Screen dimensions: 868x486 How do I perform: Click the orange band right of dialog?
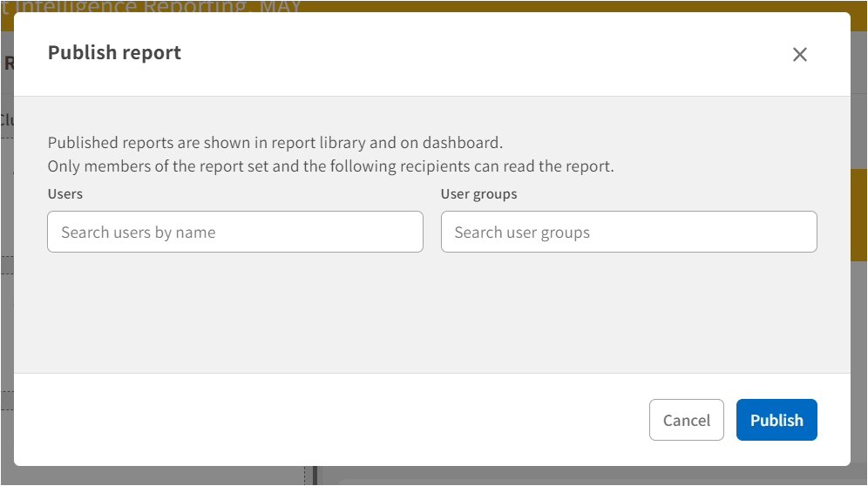[858, 215]
